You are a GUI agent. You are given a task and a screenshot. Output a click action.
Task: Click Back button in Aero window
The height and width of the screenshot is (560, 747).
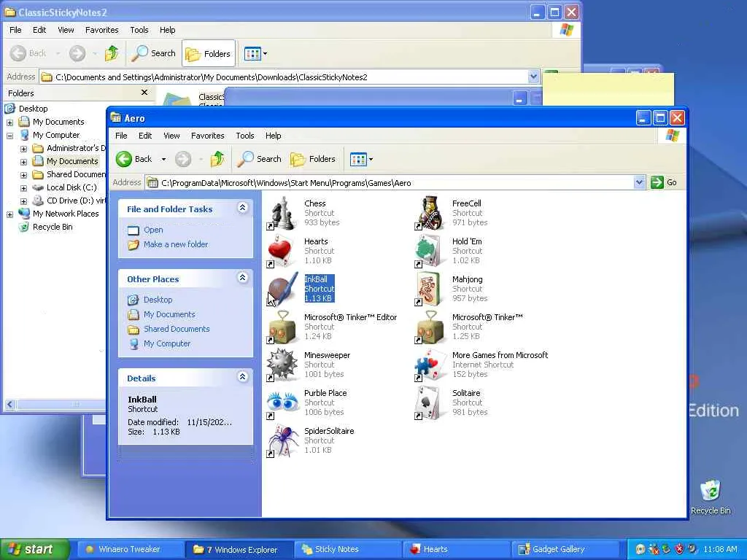coord(134,159)
